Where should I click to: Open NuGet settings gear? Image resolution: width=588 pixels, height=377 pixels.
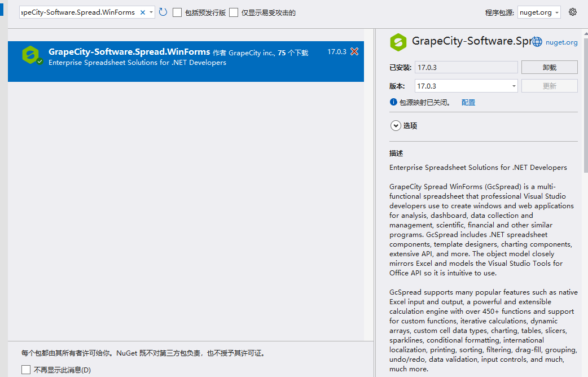pos(572,12)
